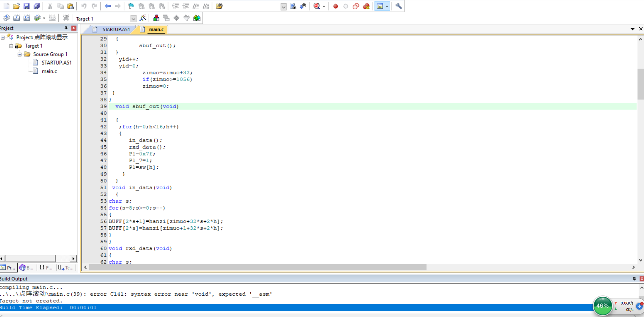Click the code editor's horizontal scrollbar

(x=258, y=267)
